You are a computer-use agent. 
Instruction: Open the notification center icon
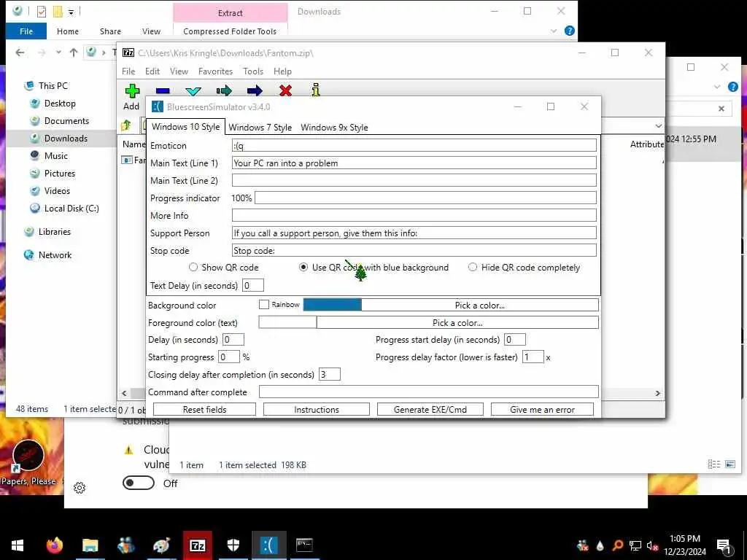(x=724, y=545)
